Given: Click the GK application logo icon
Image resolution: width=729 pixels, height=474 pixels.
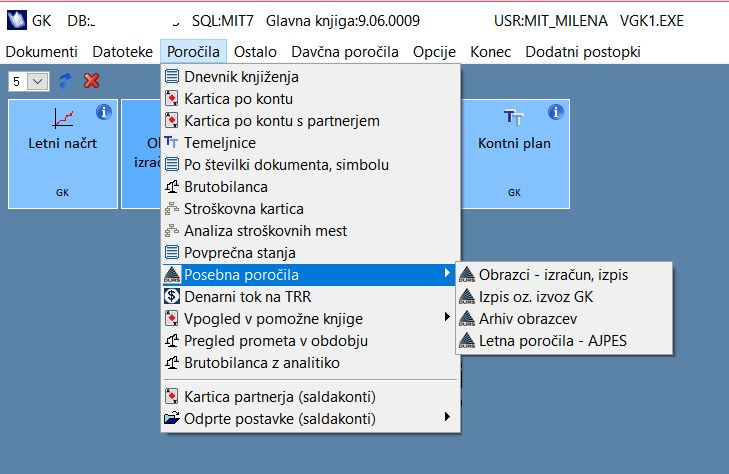Looking at the screenshot, I should click(17, 20).
